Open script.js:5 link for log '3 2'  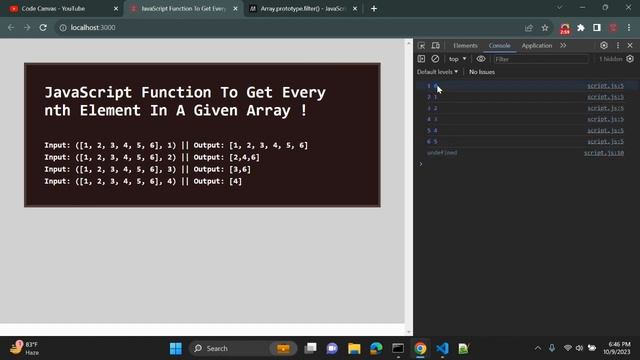605,108
